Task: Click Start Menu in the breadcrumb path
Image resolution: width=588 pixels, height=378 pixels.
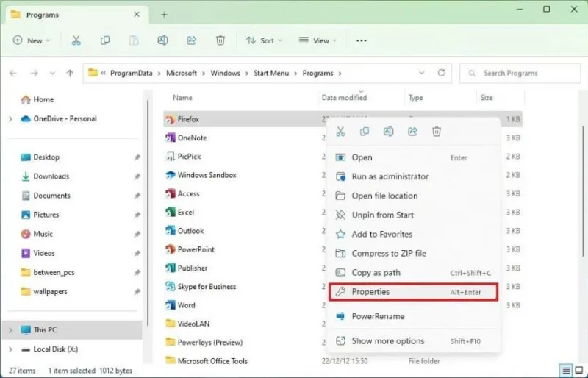Action: point(271,74)
